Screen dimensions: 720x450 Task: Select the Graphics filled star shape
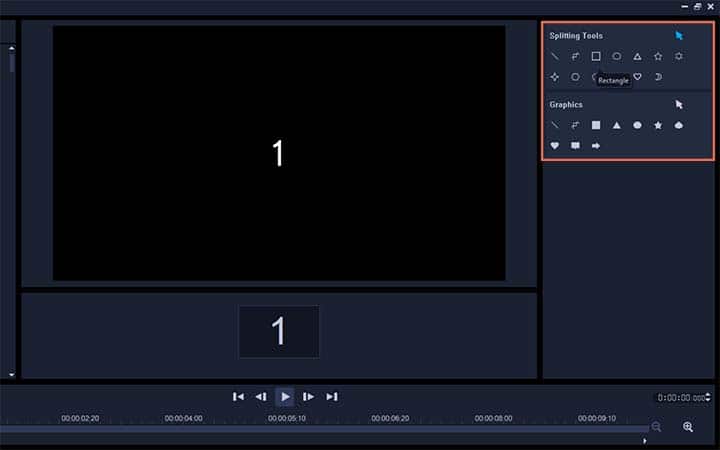click(x=658, y=125)
